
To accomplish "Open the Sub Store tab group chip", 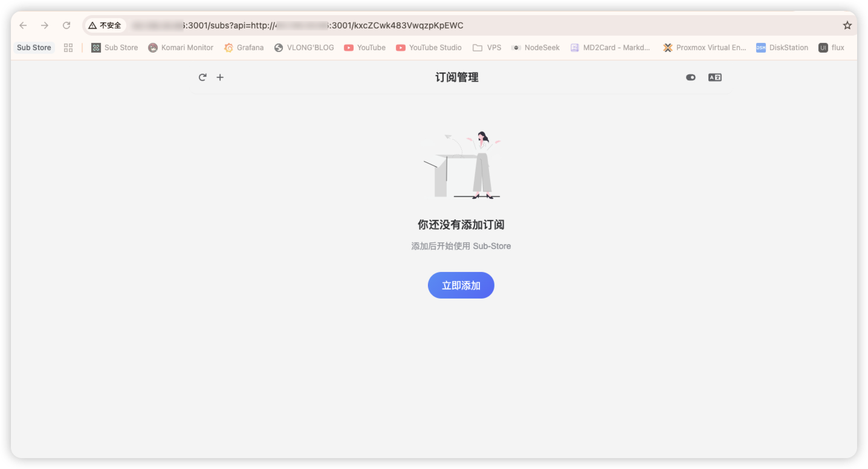I will [34, 48].
